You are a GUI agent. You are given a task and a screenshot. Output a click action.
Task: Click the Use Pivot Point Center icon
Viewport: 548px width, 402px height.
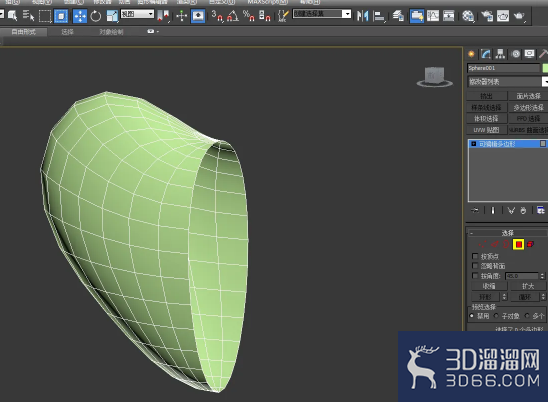163,16
